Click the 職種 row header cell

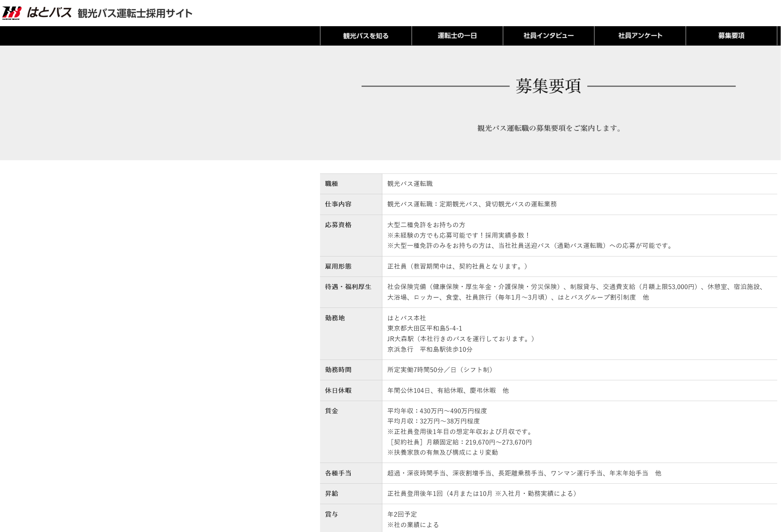point(331,184)
